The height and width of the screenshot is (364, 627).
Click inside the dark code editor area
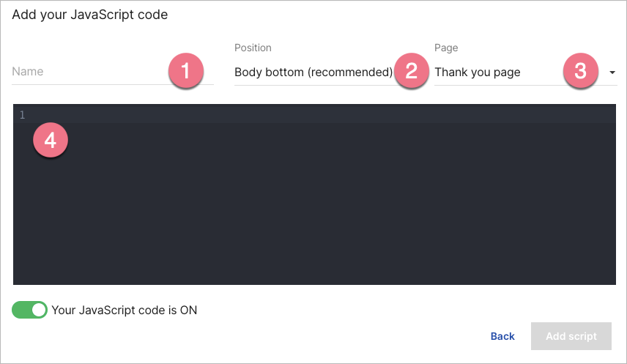315,205
